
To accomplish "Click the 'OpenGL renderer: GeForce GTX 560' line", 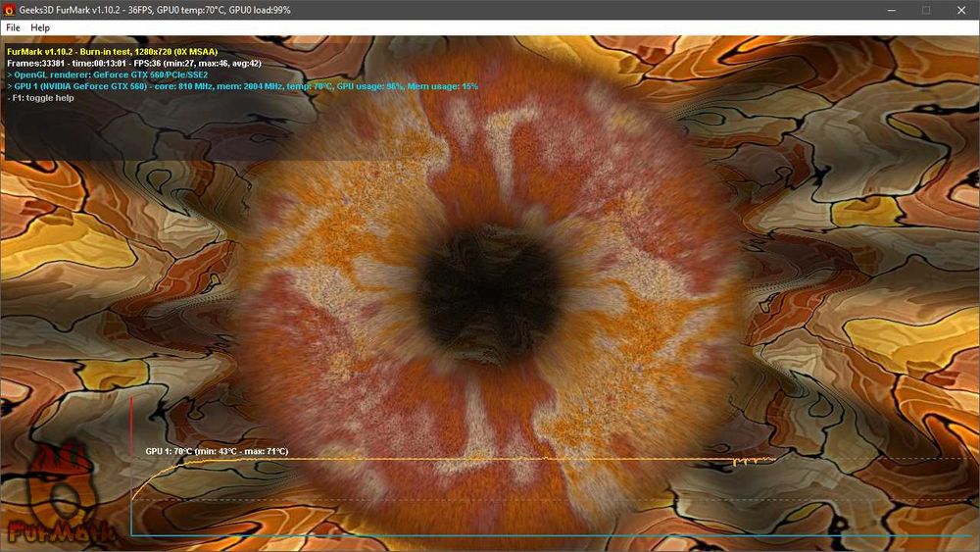I will pos(108,75).
